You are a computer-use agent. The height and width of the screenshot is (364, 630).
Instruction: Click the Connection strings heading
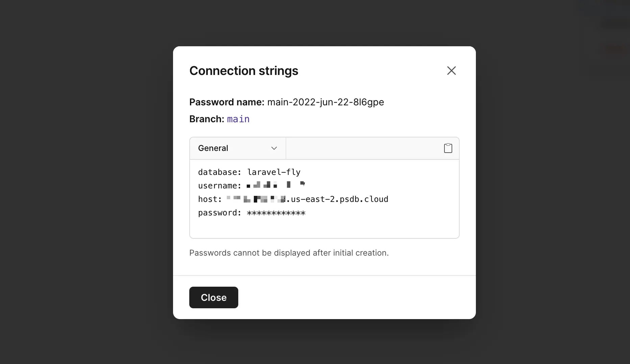pos(244,71)
